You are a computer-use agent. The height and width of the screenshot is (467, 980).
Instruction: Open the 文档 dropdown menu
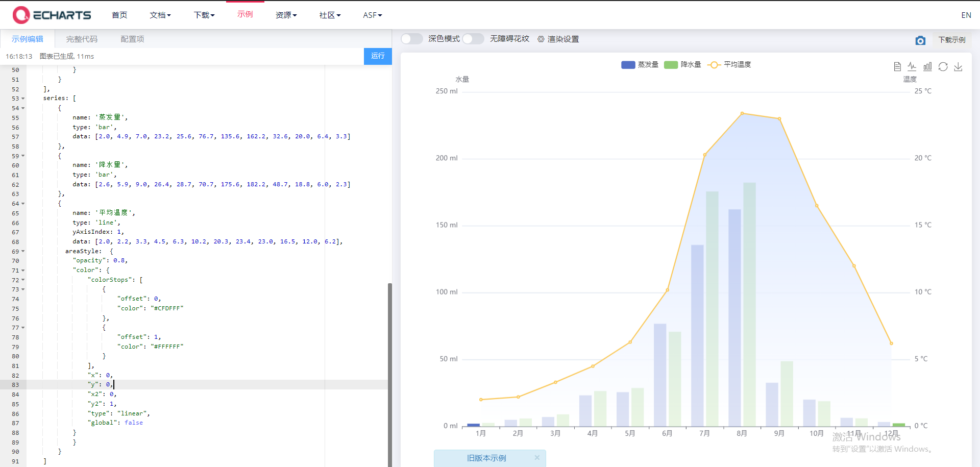pos(160,15)
